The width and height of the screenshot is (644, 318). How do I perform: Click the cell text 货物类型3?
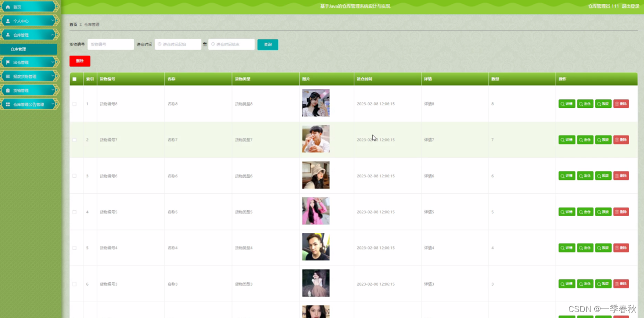coord(244,284)
